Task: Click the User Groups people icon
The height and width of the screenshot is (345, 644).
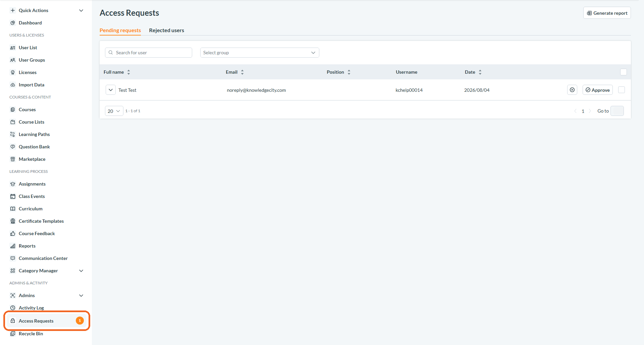Action: [x=13, y=60]
